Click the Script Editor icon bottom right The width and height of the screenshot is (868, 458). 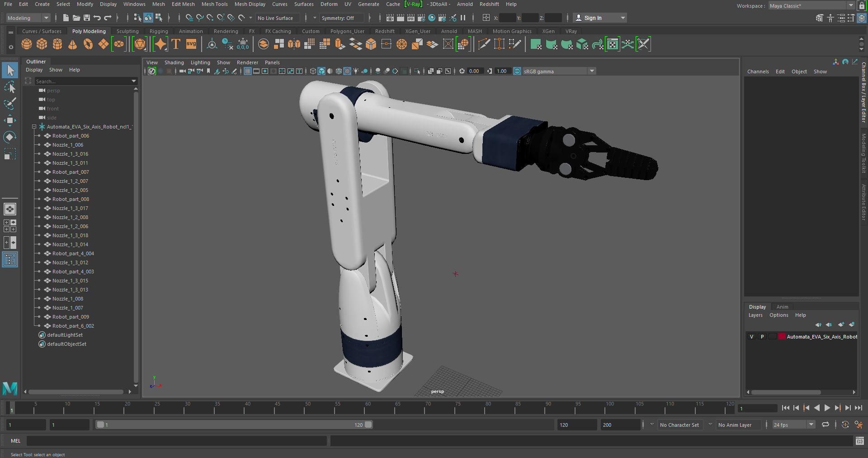point(860,441)
